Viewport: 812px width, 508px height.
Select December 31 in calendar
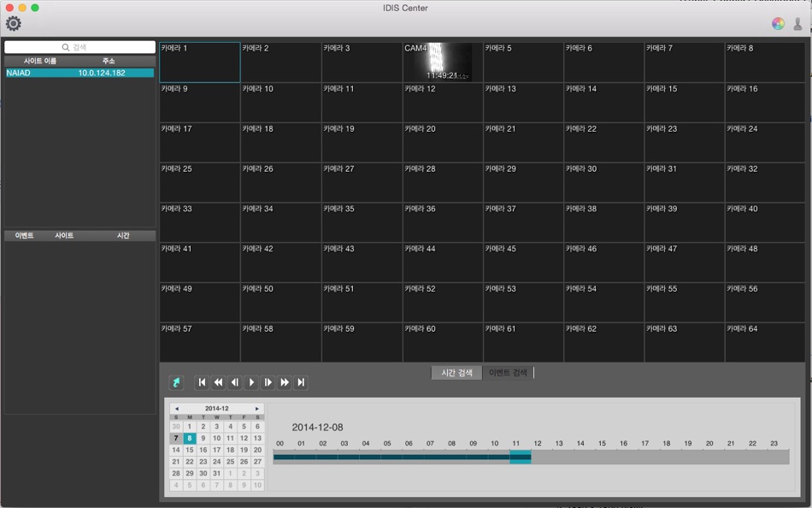coord(216,473)
